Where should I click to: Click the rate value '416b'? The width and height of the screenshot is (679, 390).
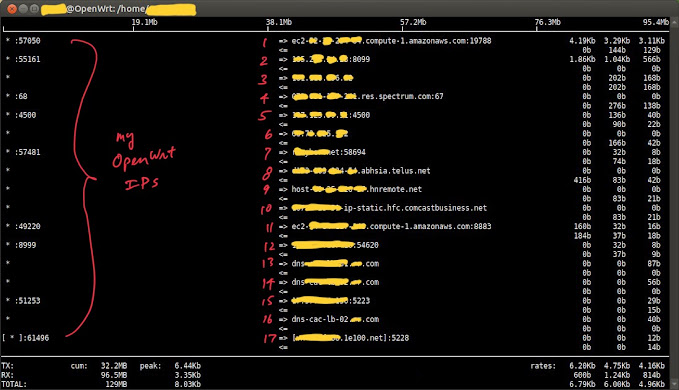582,180
